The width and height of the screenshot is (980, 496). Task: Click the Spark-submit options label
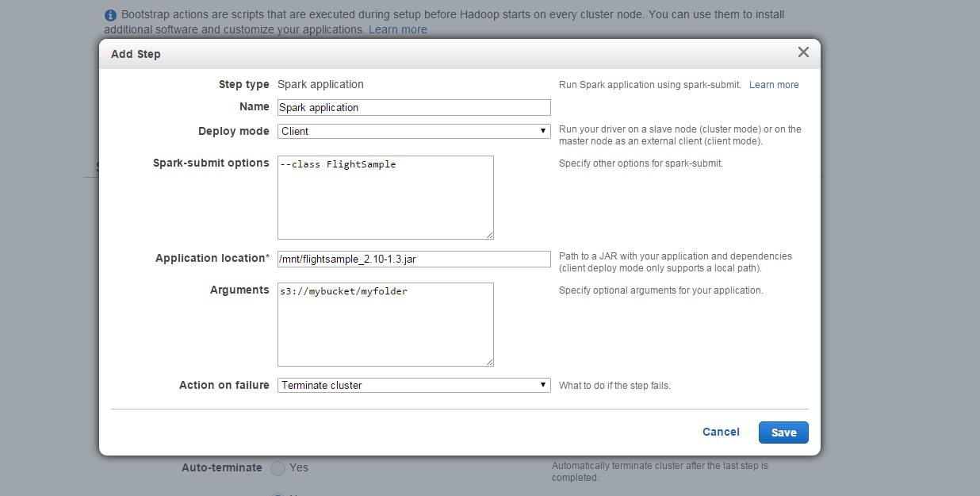(211, 163)
